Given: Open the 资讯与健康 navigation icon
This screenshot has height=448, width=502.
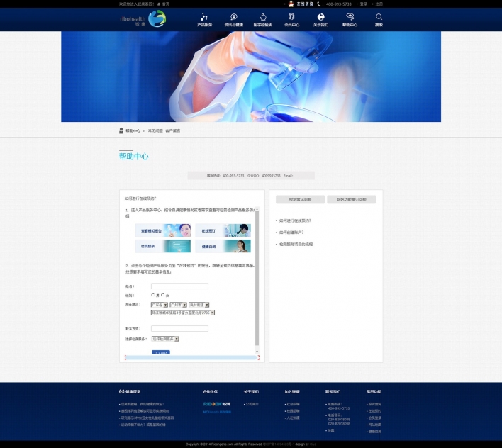Looking at the screenshot, I should point(233,18).
